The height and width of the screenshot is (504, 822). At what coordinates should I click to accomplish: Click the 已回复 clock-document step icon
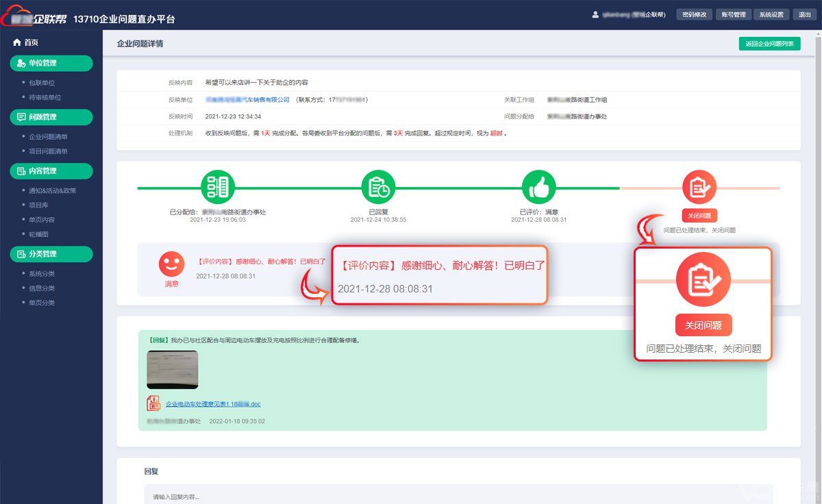click(379, 187)
